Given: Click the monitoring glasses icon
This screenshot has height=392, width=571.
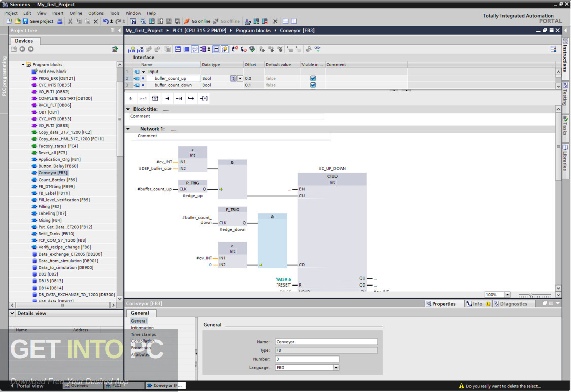Looking at the screenshot, I should coord(318,48).
